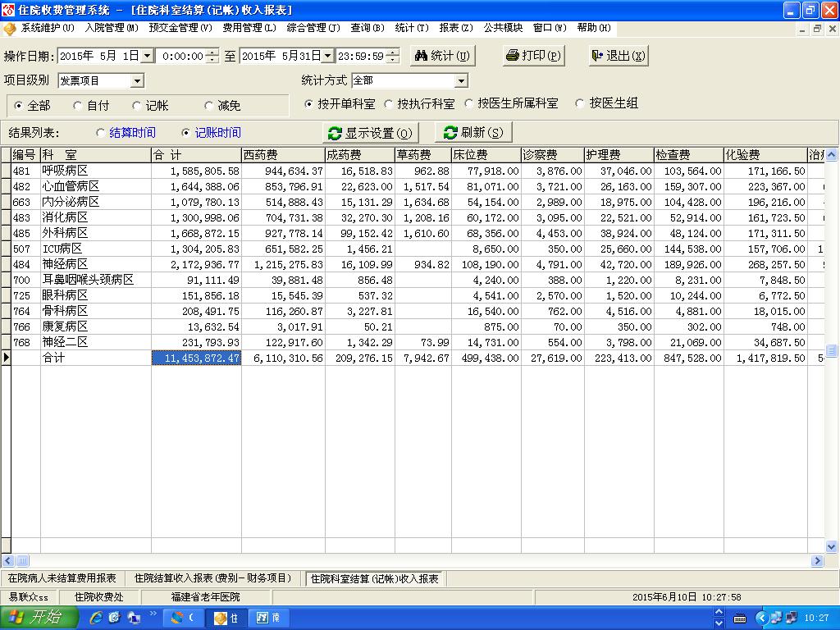Click the tray expand arrow icon
This screenshot has height=630, width=840.
pos(761,619)
